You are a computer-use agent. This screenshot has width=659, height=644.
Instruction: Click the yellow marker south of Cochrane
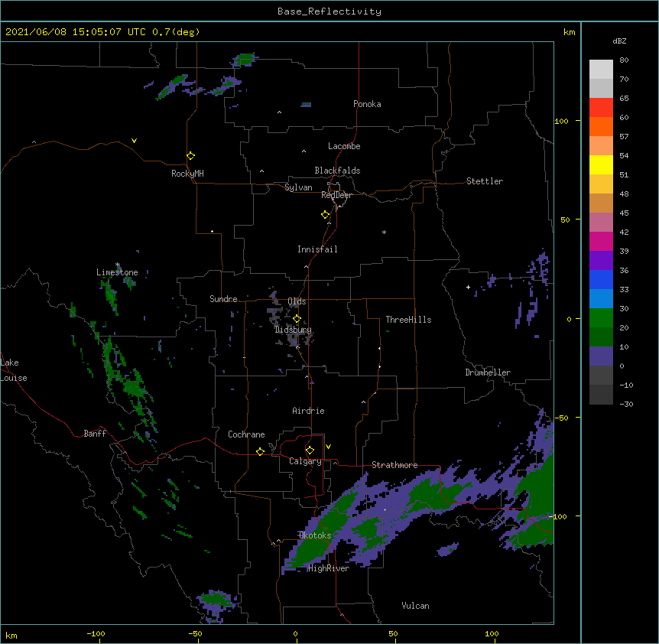pyautogui.click(x=260, y=451)
